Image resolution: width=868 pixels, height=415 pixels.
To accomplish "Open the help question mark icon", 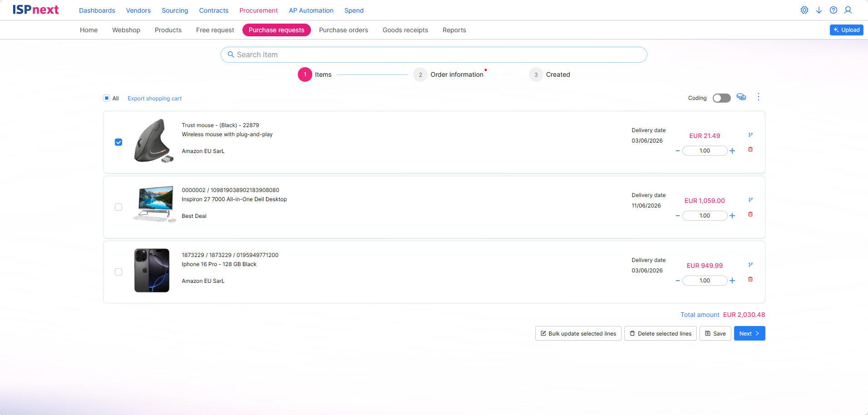I will (833, 10).
